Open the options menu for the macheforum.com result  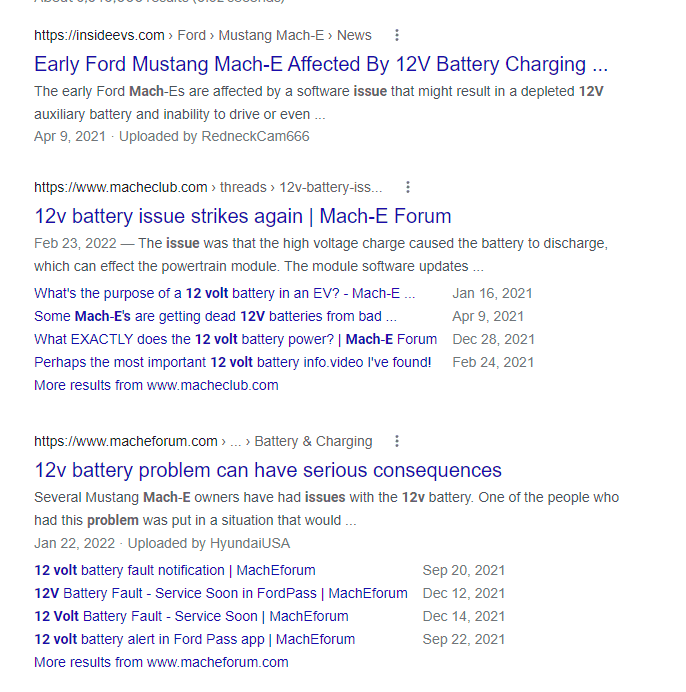pyautogui.click(x=397, y=441)
